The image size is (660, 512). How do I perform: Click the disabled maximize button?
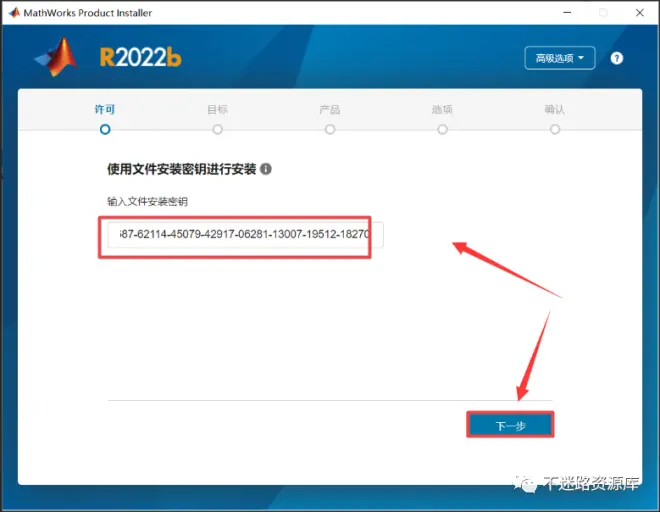[x=603, y=13]
